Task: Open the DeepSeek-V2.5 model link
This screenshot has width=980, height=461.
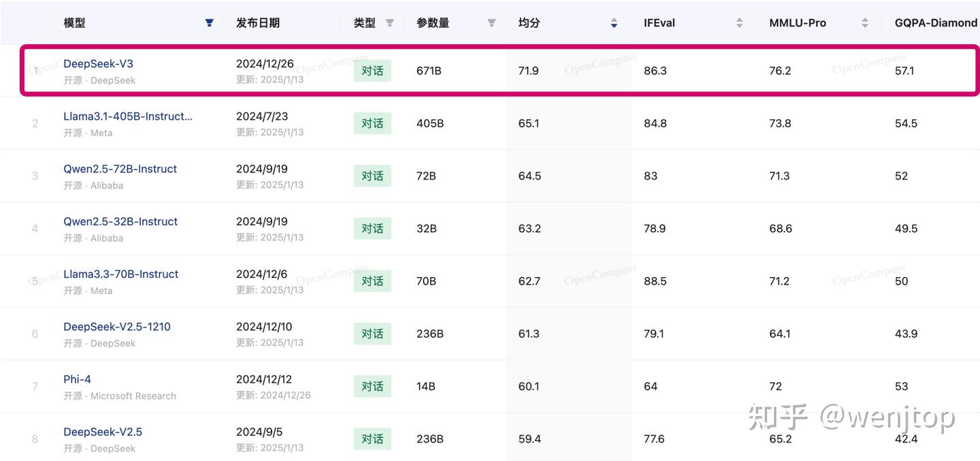Action: (x=103, y=432)
